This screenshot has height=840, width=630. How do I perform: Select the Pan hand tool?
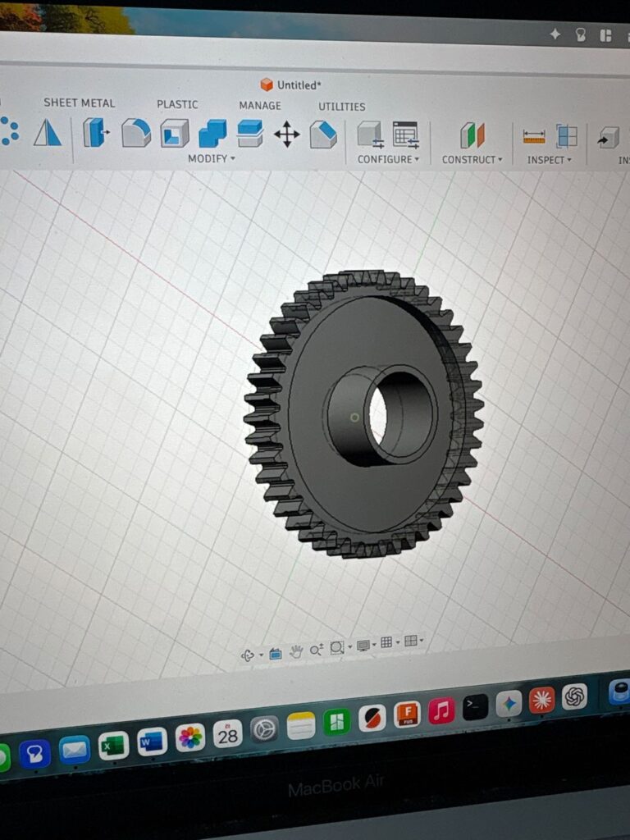tap(295, 651)
